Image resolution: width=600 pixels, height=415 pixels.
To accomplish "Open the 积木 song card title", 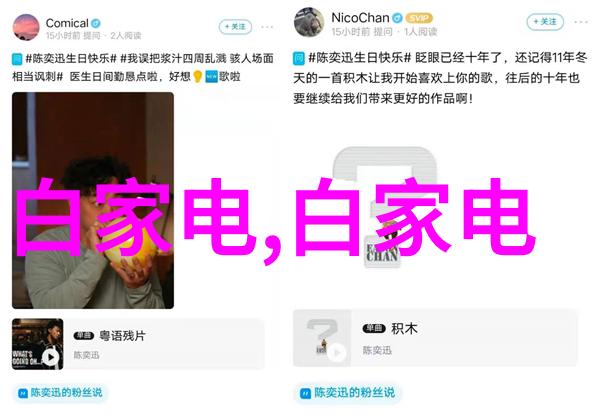I will [x=404, y=329].
